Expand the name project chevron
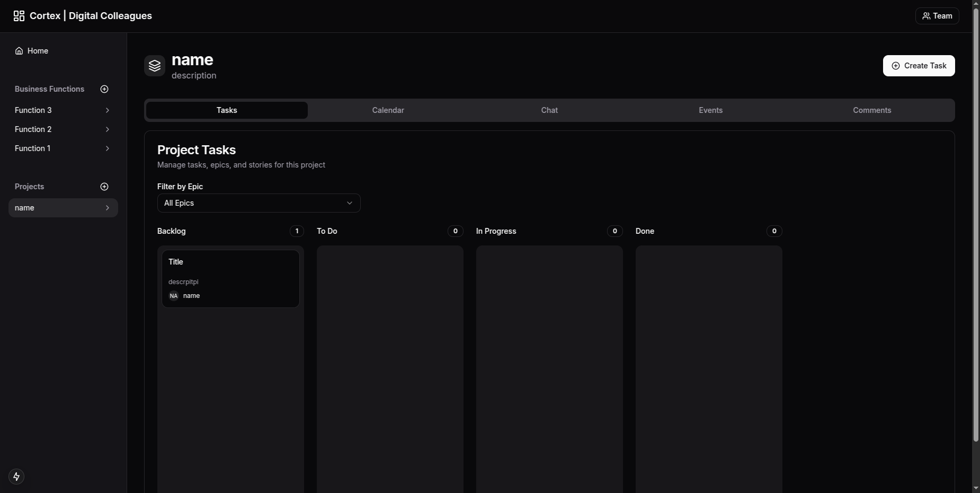The width and height of the screenshot is (980, 493). tap(108, 208)
